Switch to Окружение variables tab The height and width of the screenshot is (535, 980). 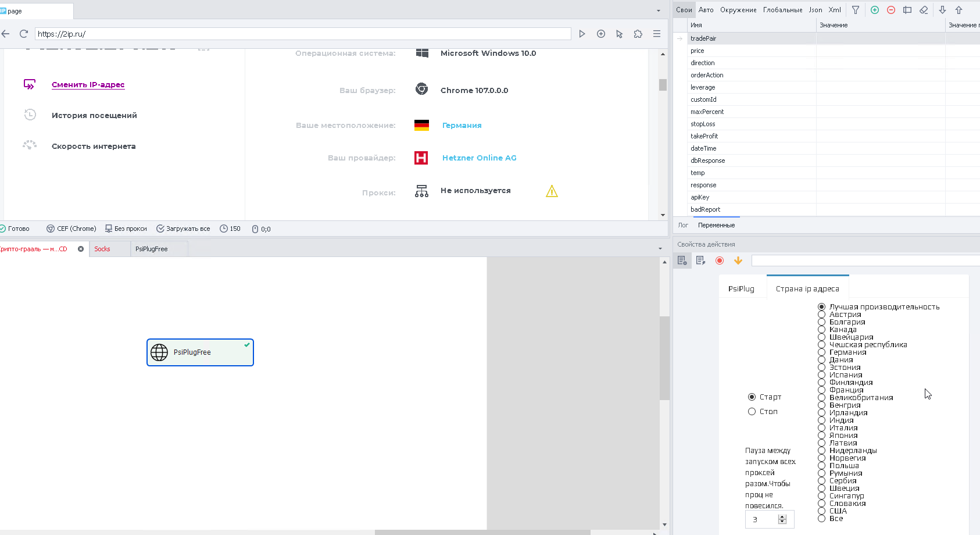738,10
